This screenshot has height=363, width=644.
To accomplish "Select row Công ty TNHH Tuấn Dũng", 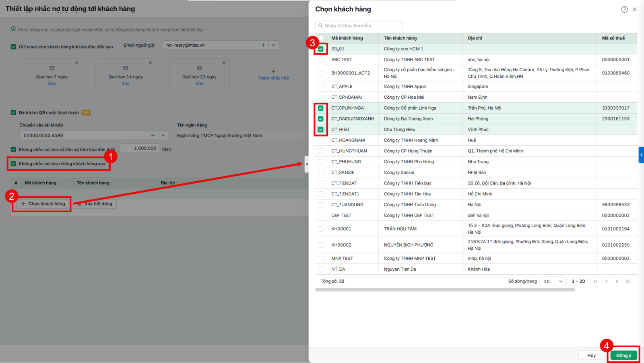I will click(476, 205).
